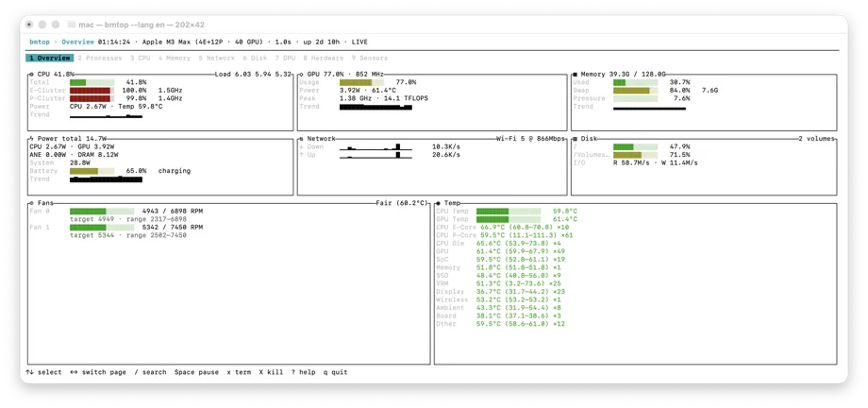Click the '? help' footer hint

click(x=304, y=372)
